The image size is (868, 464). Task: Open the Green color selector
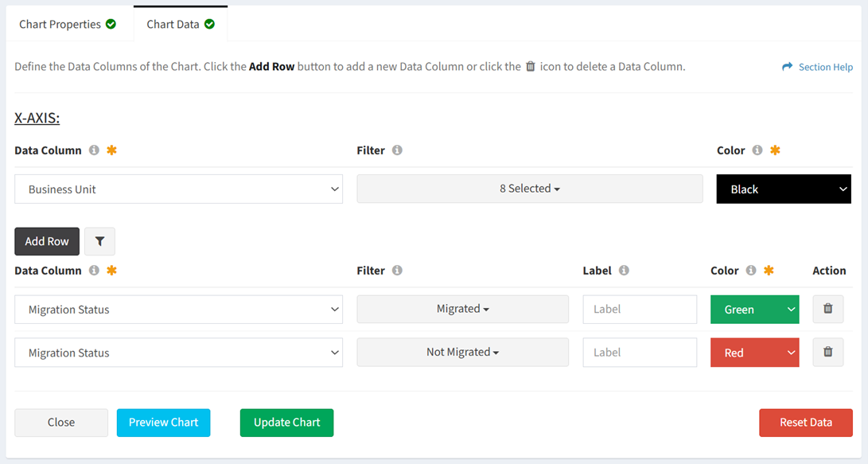click(x=754, y=310)
